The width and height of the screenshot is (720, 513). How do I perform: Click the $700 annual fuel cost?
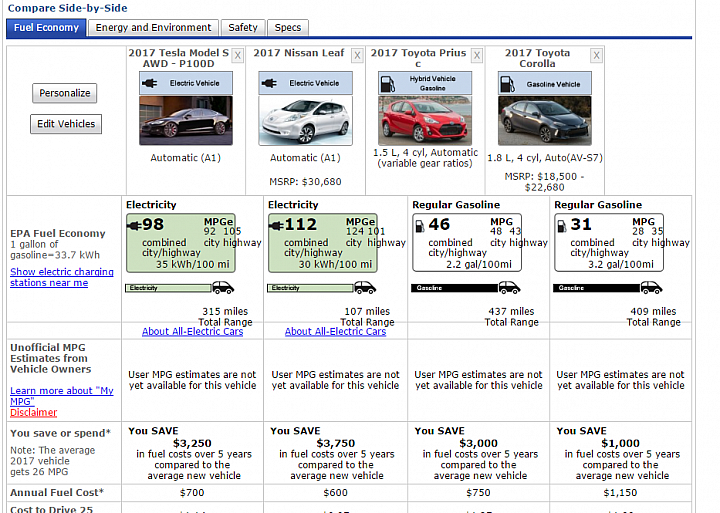192,493
